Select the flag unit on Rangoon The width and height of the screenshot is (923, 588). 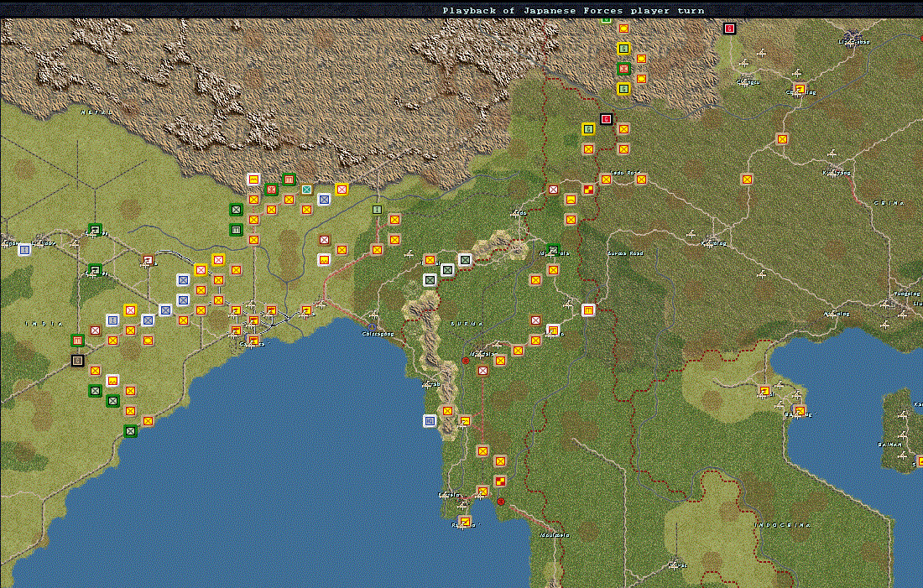coord(465,522)
